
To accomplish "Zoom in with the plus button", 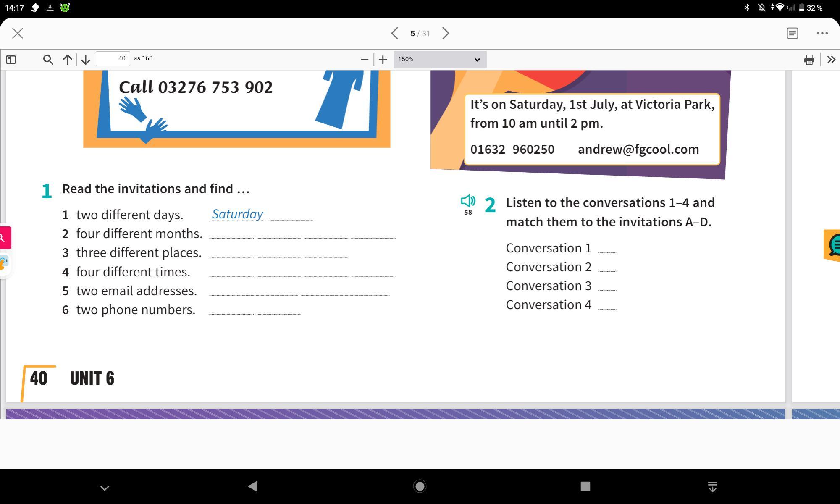I will (x=383, y=60).
